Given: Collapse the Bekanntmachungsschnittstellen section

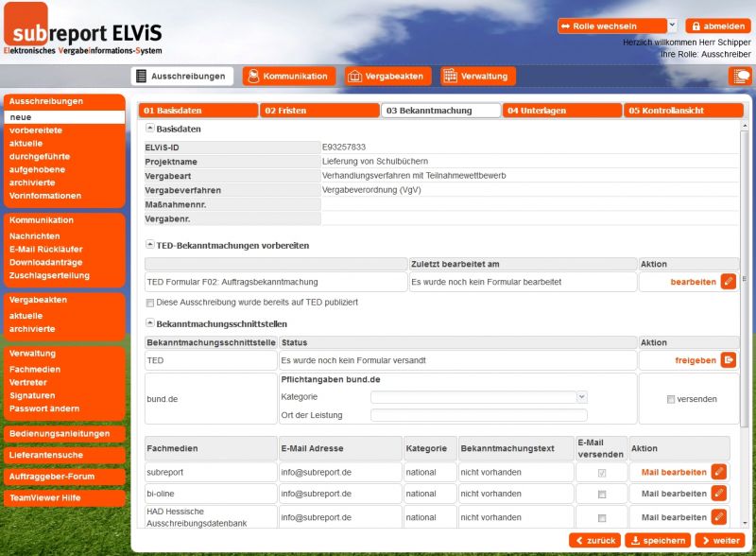Looking at the screenshot, I should pyautogui.click(x=150, y=322).
